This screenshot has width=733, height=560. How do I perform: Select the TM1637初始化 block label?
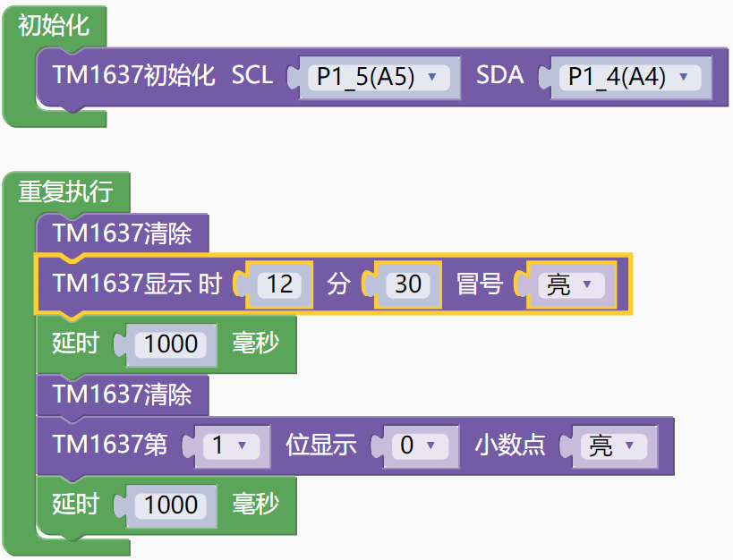pos(133,75)
